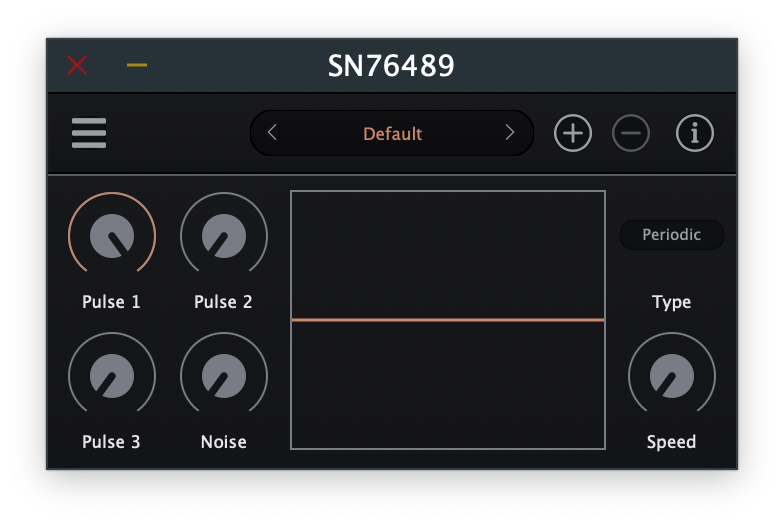Select the Pulse 2 knob
Image resolution: width=784 pixels, height=524 pixels.
pyautogui.click(x=224, y=236)
